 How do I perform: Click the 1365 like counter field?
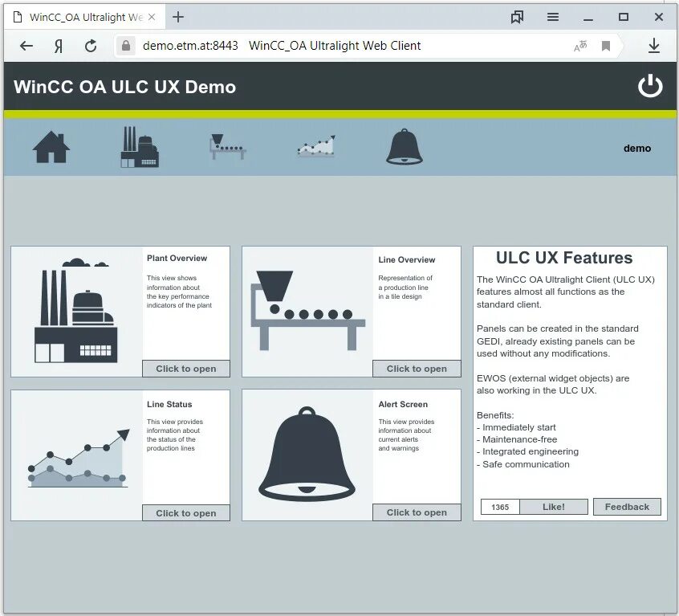pos(500,507)
